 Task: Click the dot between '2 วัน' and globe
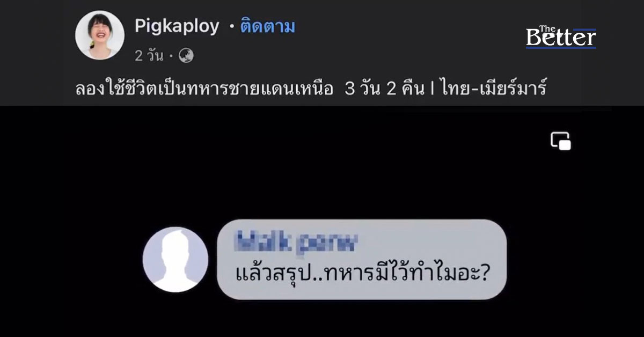point(171,56)
